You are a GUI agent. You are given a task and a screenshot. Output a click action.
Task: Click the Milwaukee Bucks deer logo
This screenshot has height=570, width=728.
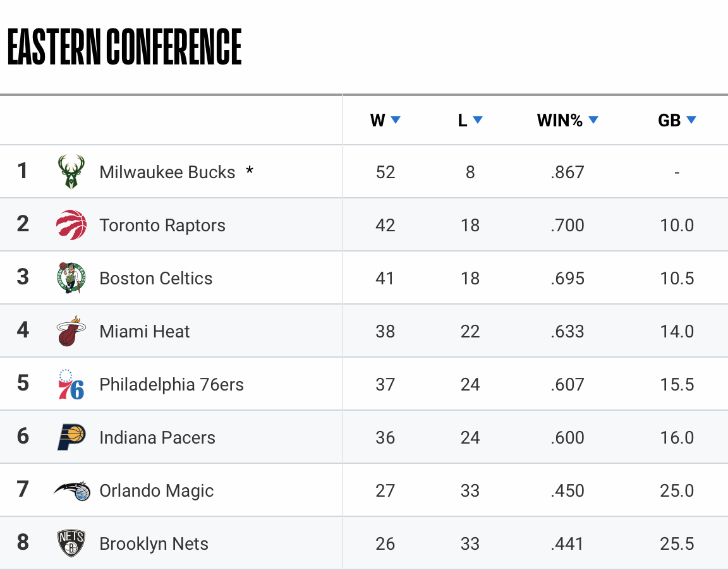coord(71,172)
